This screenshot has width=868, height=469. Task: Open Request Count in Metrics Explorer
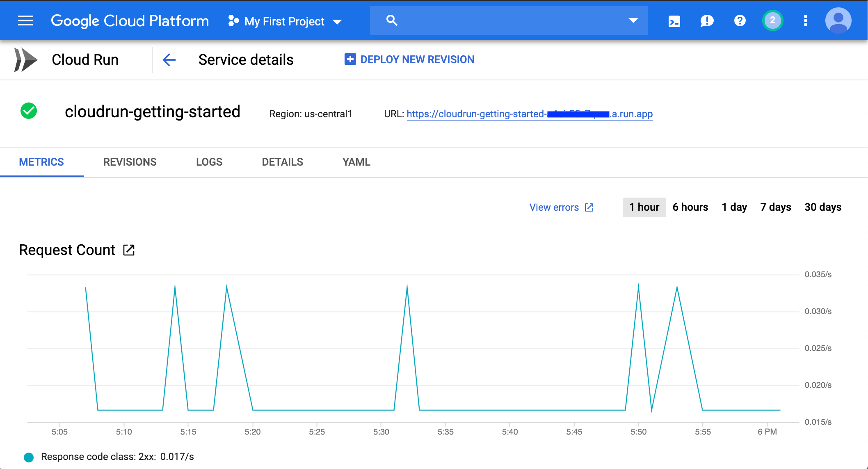click(128, 250)
